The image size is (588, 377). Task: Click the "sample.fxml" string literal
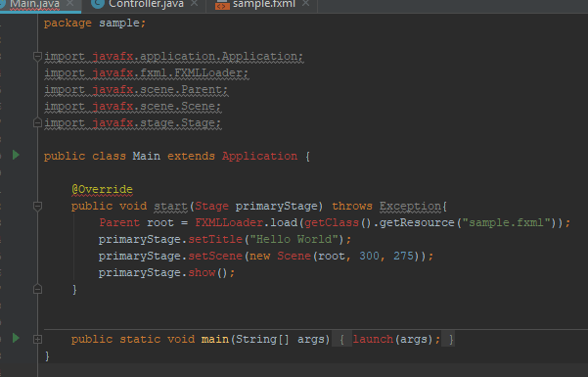(x=506, y=222)
